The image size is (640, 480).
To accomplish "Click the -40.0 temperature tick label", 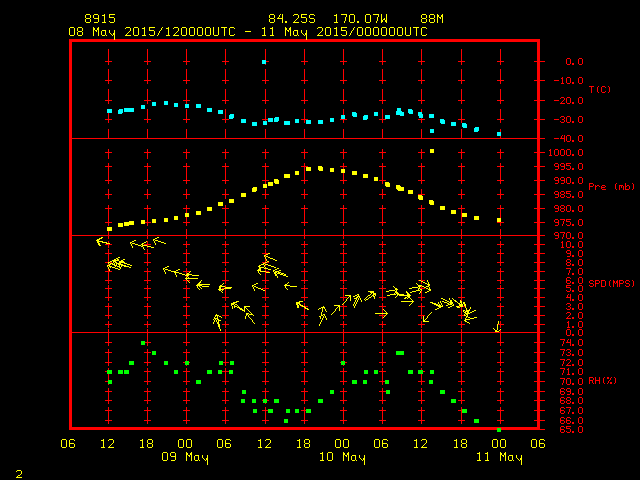I will (569, 138).
